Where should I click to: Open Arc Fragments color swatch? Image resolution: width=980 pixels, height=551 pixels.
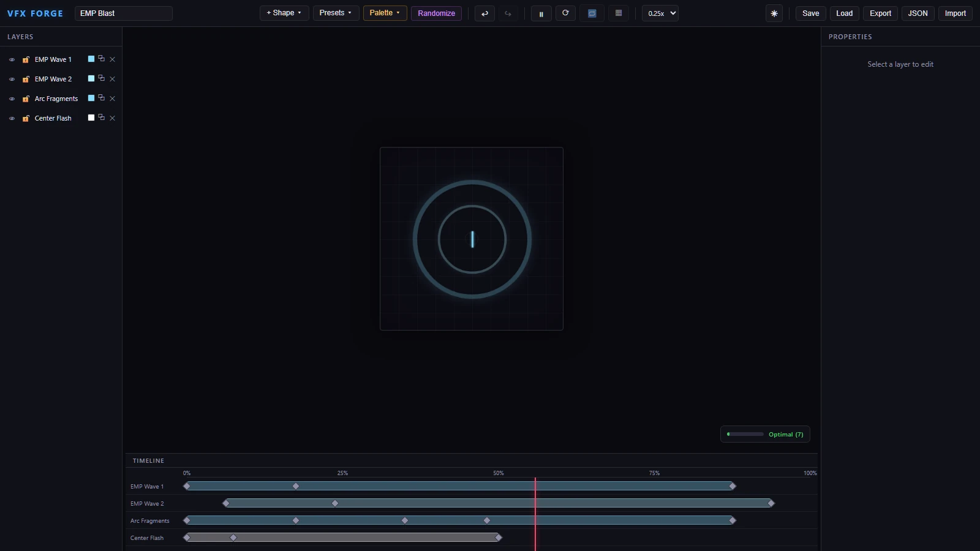coord(91,98)
